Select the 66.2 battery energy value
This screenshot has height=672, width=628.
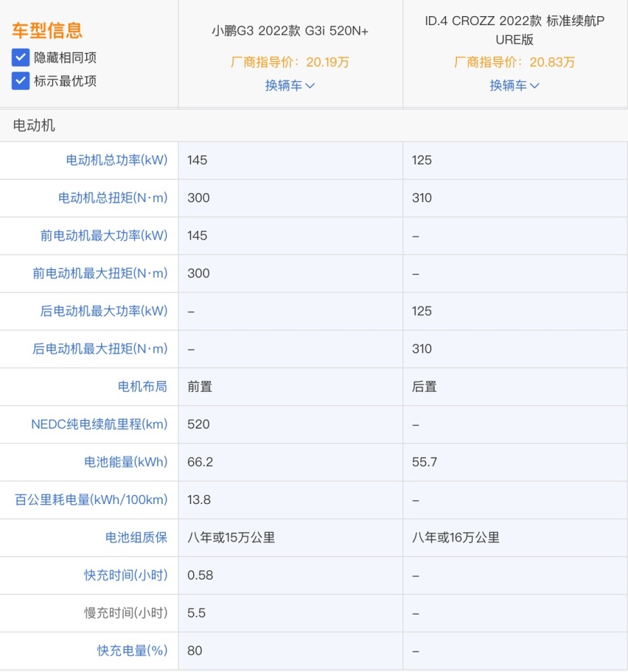(x=200, y=462)
